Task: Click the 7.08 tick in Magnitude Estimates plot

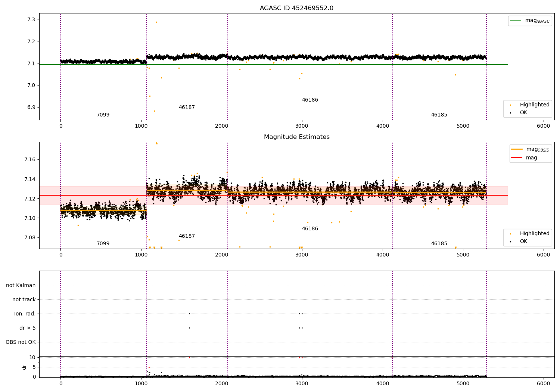Action: (x=30, y=238)
